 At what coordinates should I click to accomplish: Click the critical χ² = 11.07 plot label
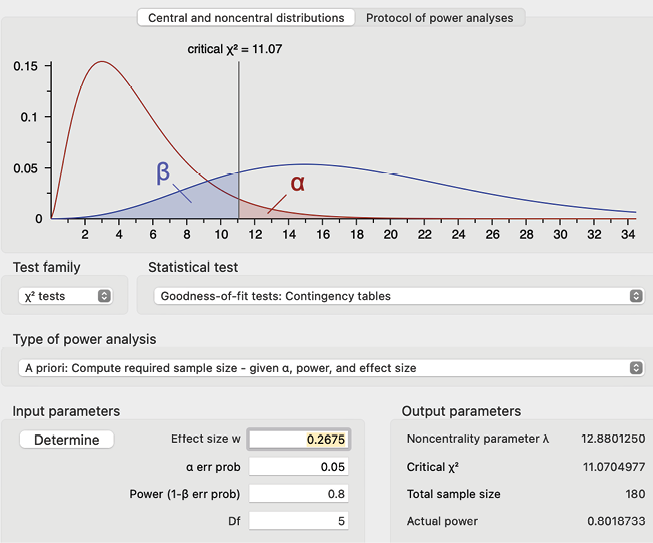click(235, 48)
